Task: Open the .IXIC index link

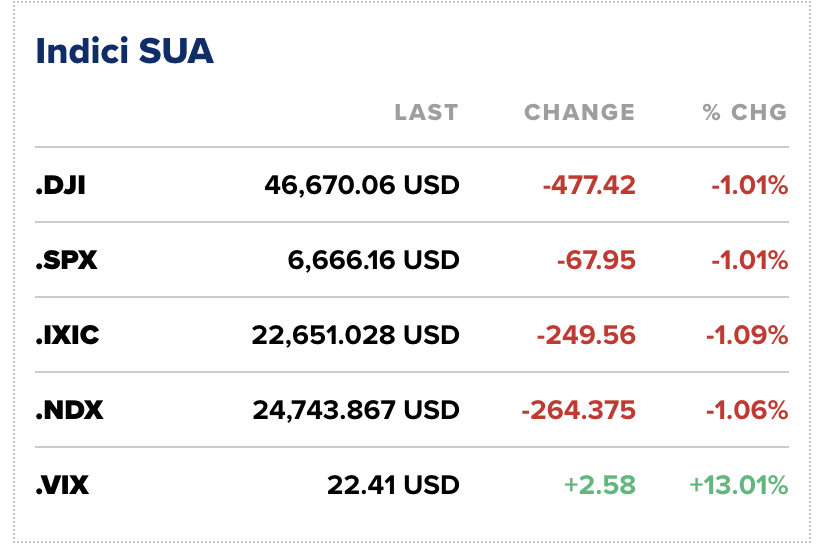Action: [68, 335]
